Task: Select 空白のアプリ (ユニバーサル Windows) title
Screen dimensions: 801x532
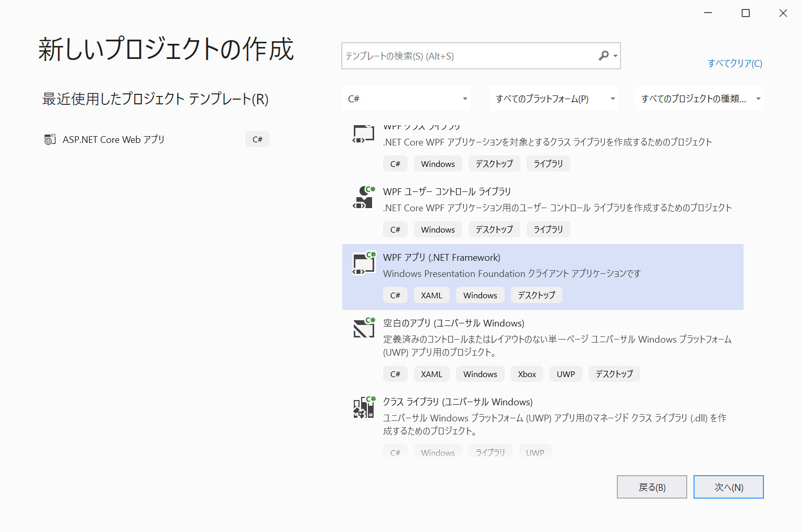Action: (453, 323)
